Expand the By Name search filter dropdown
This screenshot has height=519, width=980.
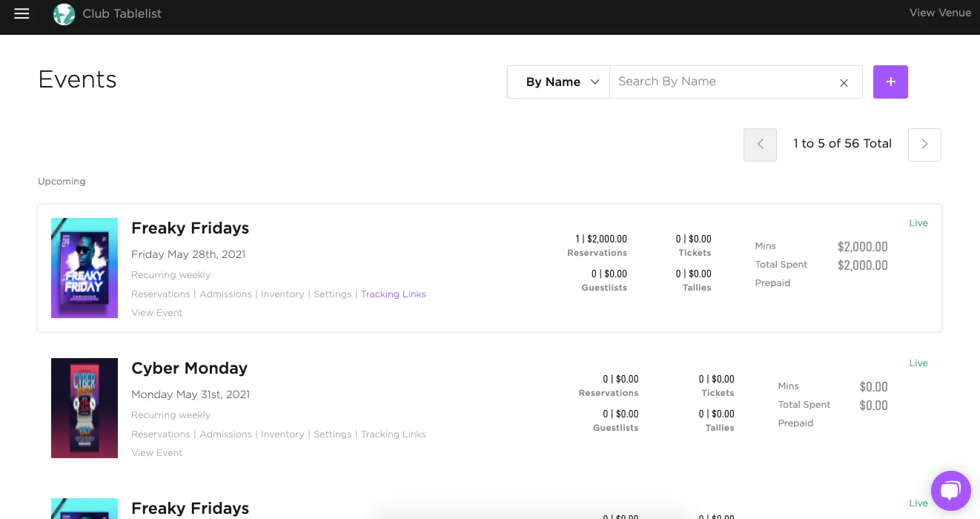pos(558,82)
